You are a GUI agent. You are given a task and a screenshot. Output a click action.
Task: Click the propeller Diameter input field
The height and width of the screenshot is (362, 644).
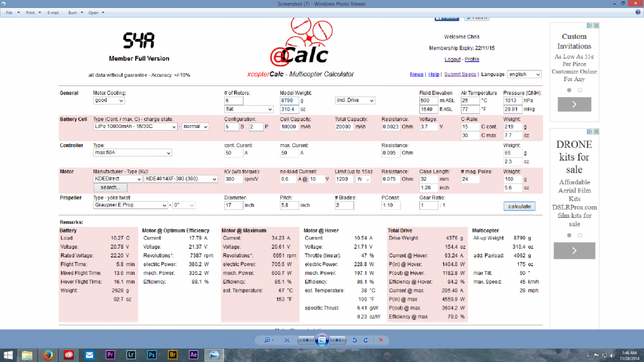pyautogui.click(x=233, y=205)
